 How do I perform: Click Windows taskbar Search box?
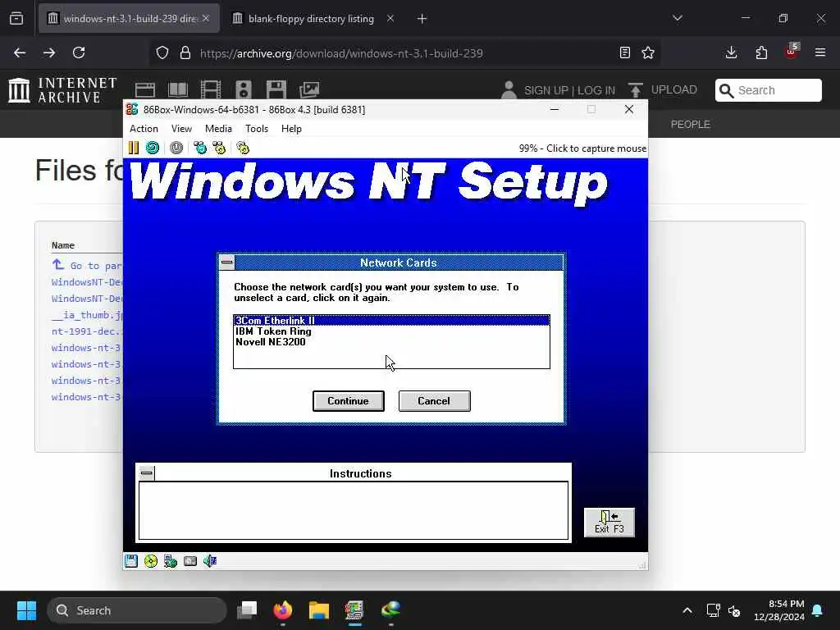click(137, 610)
